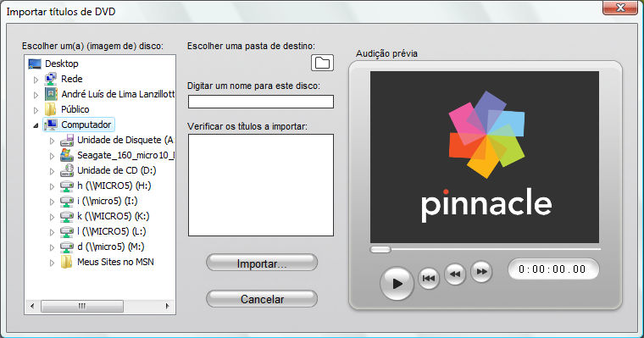644x338 pixels.
Task: Select Meus Sites no MSN label
Action: point(116,262)
